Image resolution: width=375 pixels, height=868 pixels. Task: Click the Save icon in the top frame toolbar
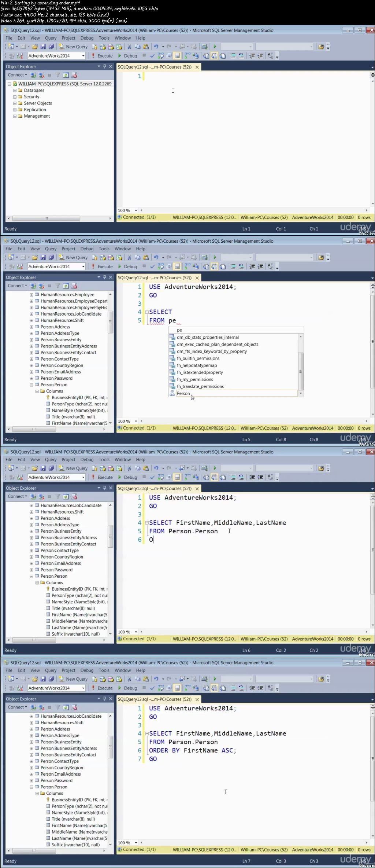43,47
